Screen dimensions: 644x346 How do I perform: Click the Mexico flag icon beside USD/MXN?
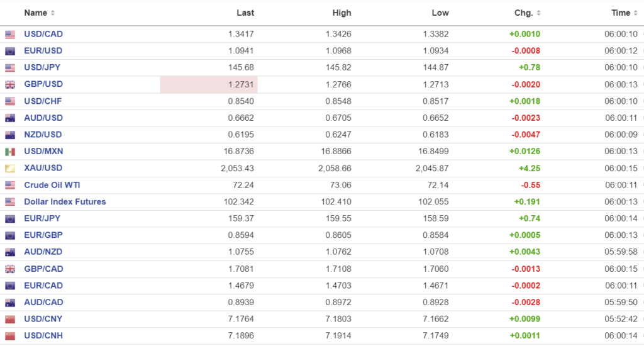tap(10, 152)
